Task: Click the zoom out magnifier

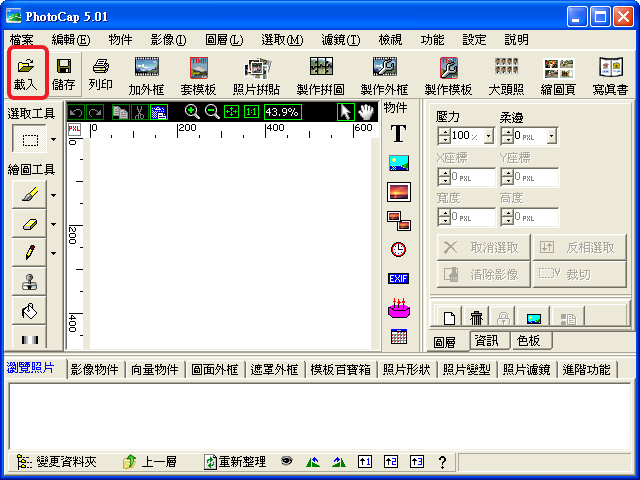Action: 212,111
